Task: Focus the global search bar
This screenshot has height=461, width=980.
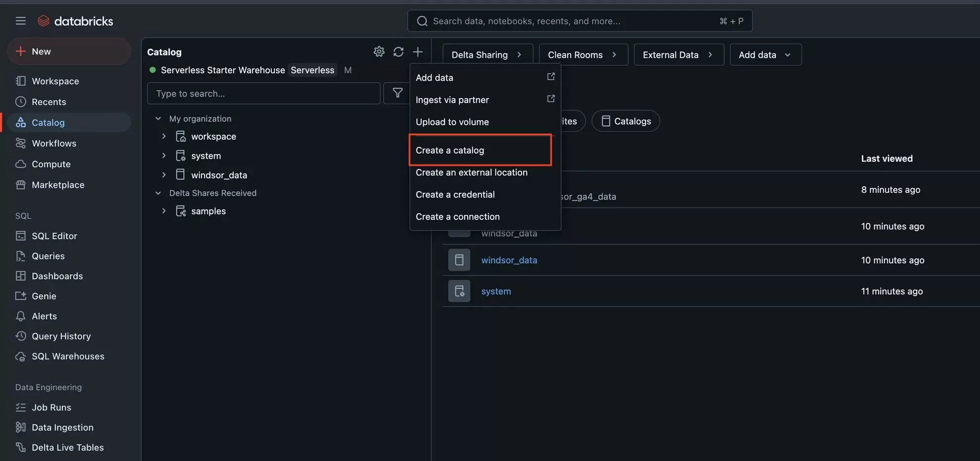Action: [x=580, y=21]
